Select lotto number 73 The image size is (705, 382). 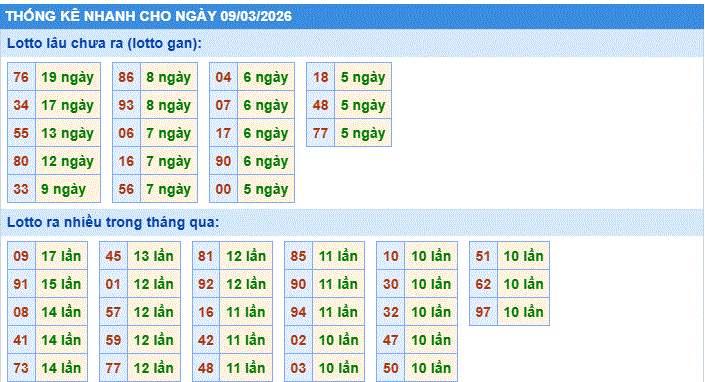[x=21, y=368]
